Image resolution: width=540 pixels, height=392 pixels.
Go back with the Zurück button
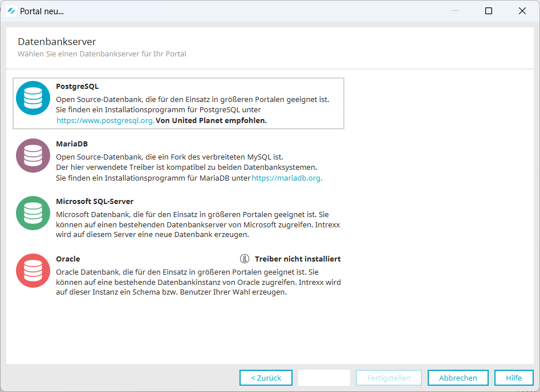click(x=266, y=378)
